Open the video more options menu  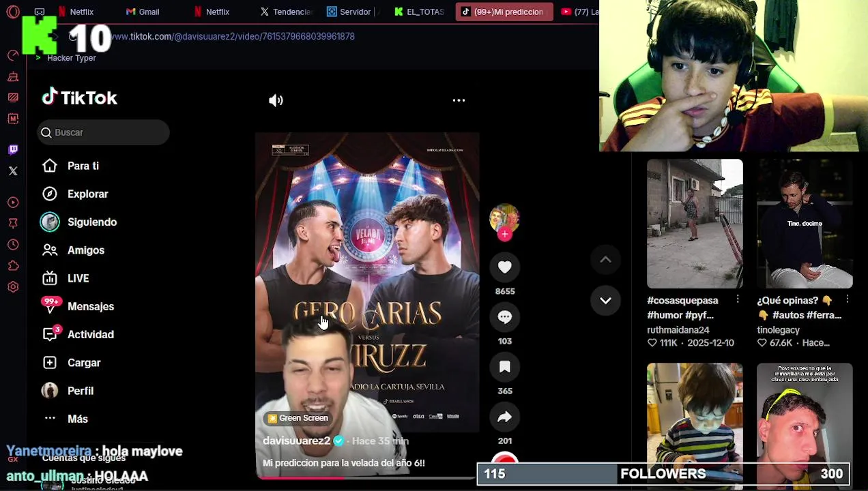pyautogui.click(x=459, y=100)
